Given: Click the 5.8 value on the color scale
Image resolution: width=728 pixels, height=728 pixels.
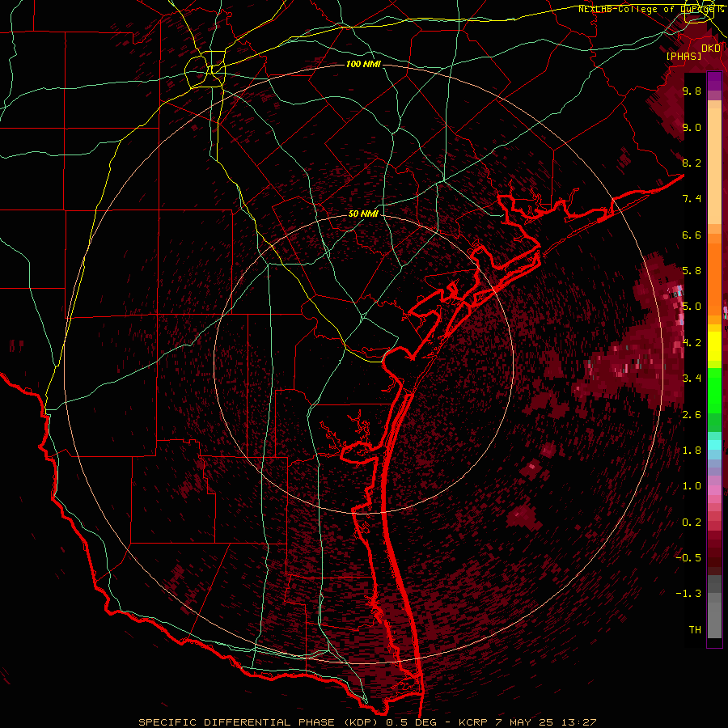Looking at the screenshot, I should pyautogui.click(x=692, y=271).
